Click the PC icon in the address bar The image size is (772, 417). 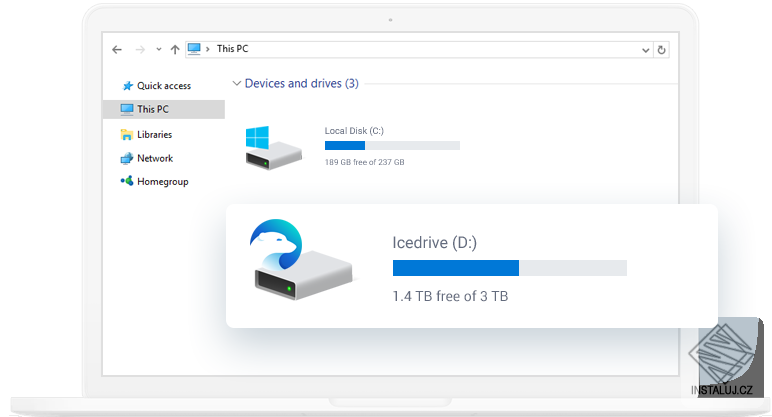tap(194, 49)
